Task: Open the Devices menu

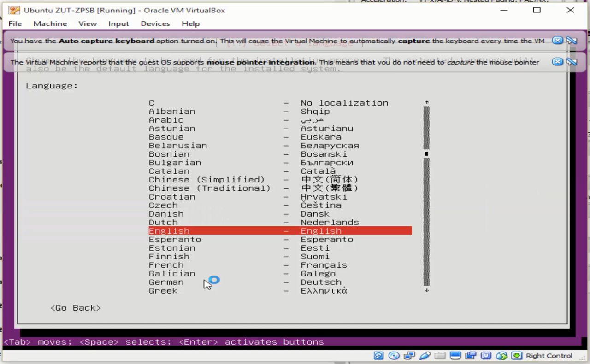Action: [155, 23]
